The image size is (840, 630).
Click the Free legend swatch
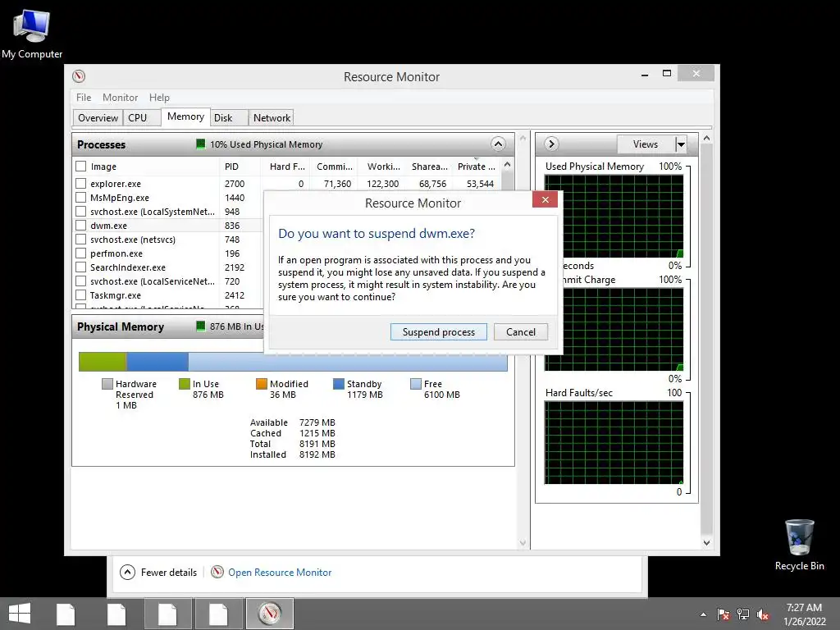point(416,384)
